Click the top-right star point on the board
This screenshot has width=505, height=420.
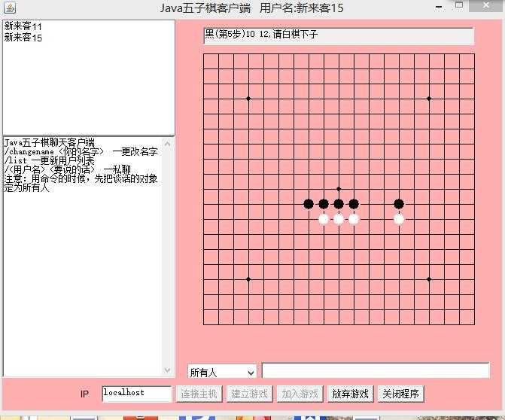pos(429,99)
